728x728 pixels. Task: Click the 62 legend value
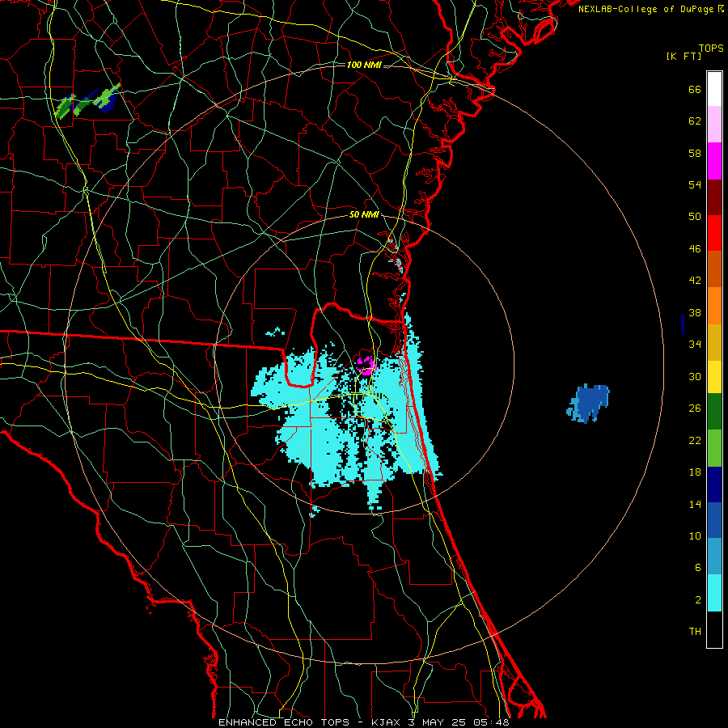[695, 121]
